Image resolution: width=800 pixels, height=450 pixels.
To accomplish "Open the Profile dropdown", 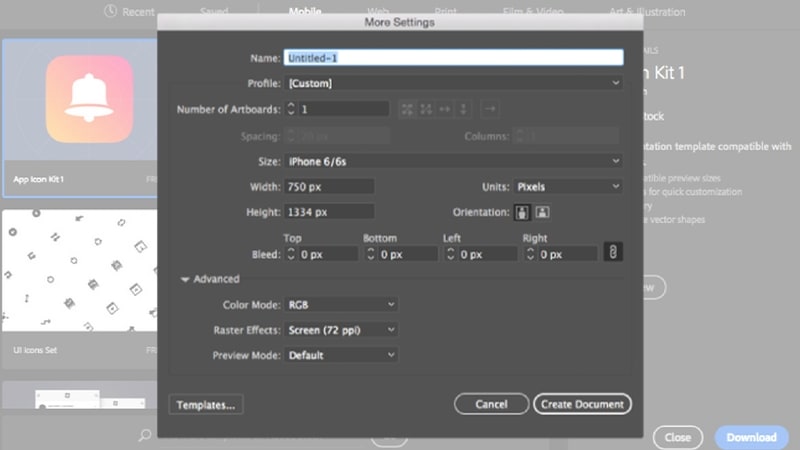I will pos(454,83).
